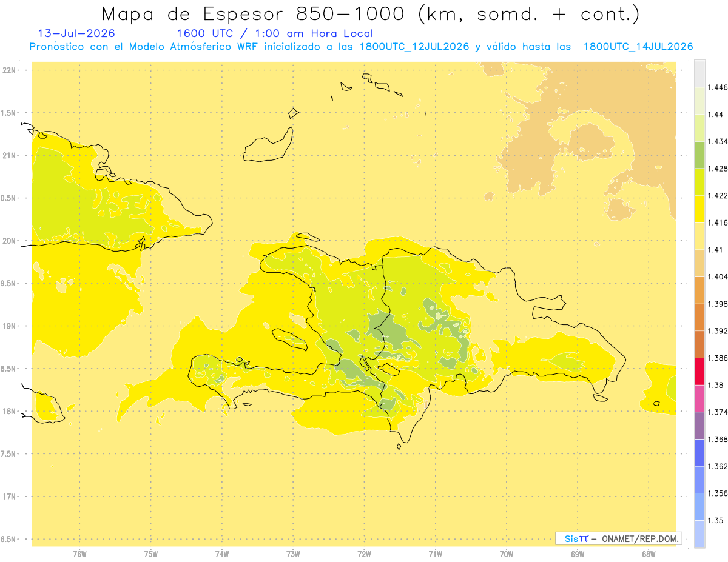Click the '1.44' colorbar value

715,114
